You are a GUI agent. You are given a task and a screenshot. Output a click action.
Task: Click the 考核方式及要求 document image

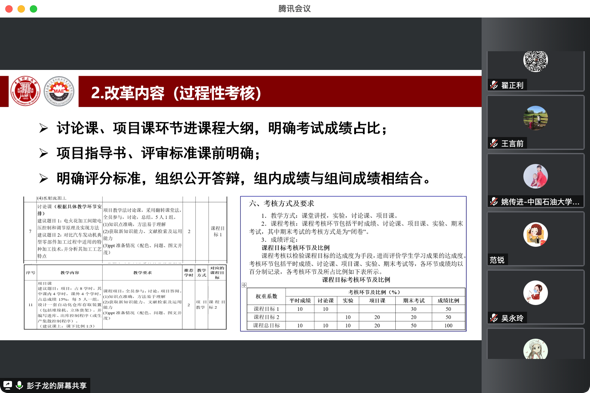[x=353, y=264]
